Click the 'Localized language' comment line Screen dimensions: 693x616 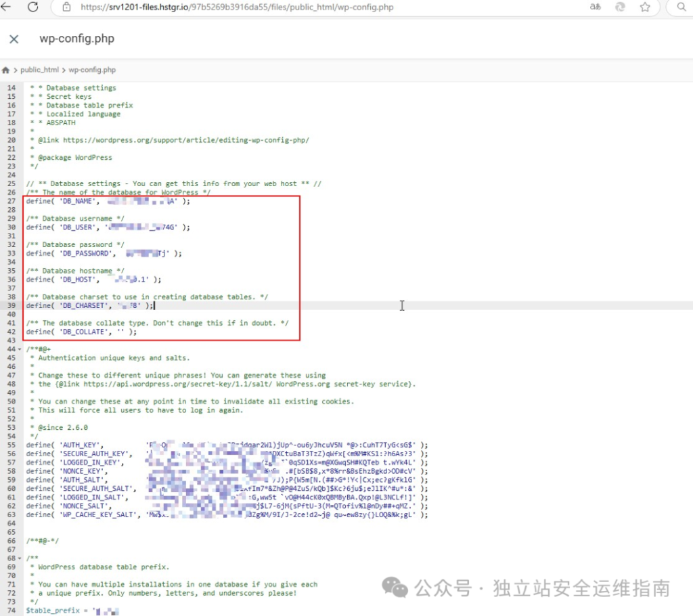[75, 114]
